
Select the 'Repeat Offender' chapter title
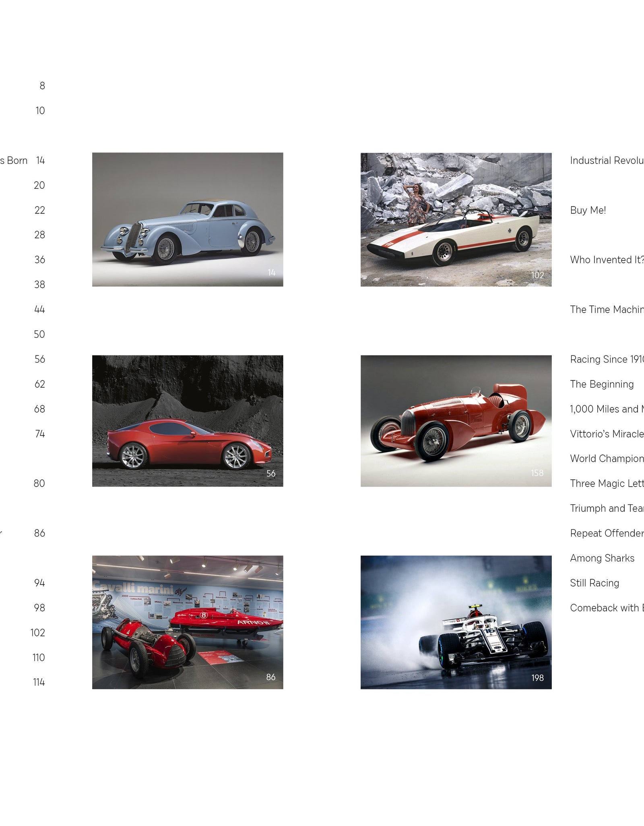click(607, 533)
